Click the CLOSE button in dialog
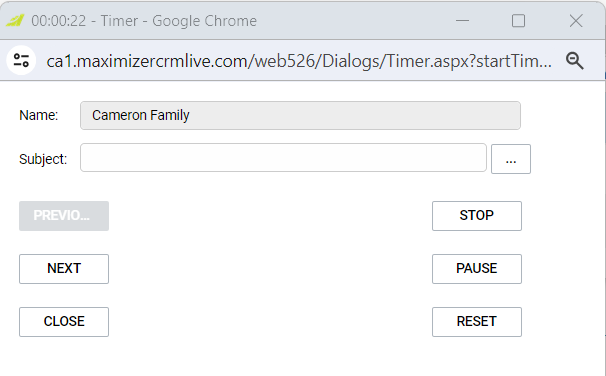The image size is (606, 376). pyautogui.click(x=64, y=322)
